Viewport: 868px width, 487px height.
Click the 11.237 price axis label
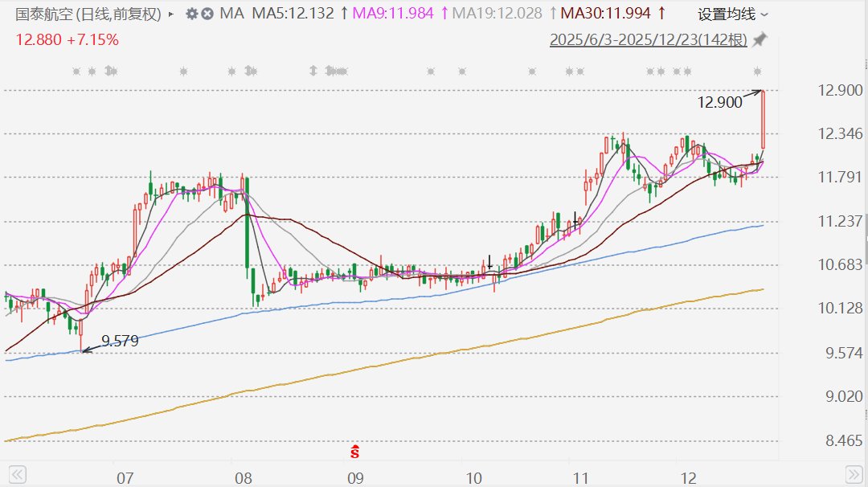[x=841, y=221]
